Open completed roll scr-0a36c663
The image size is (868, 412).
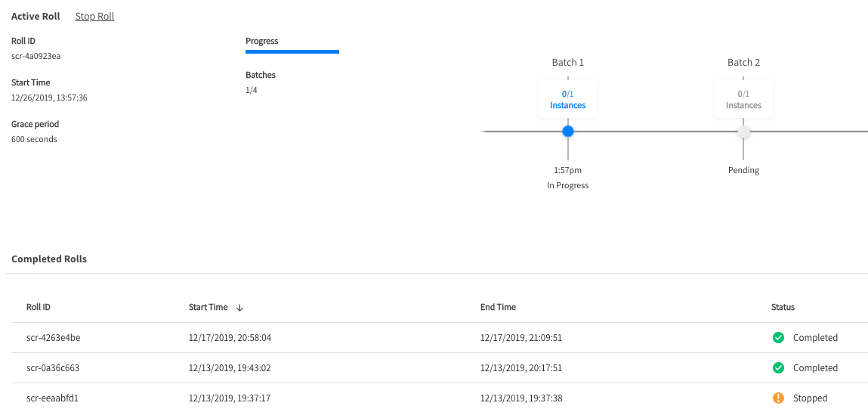[53, 368]
